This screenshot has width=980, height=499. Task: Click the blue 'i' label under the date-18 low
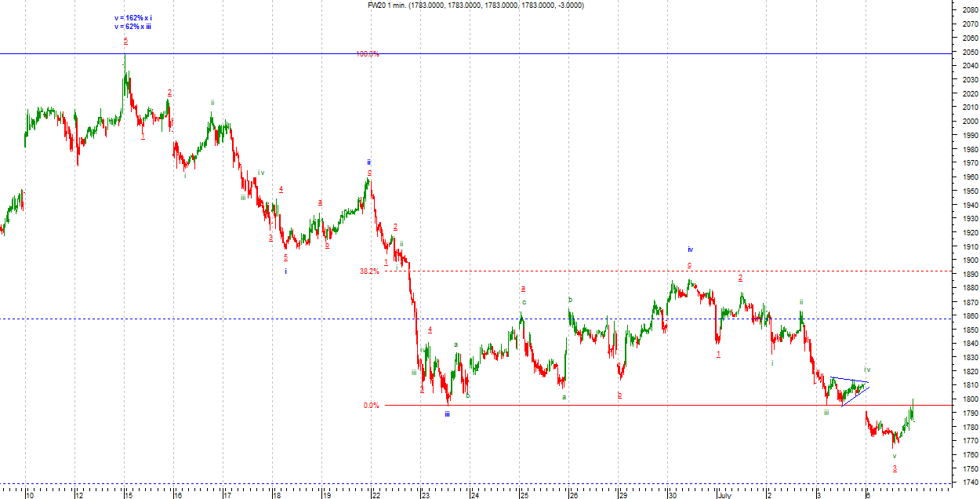(x=285, y=271)
